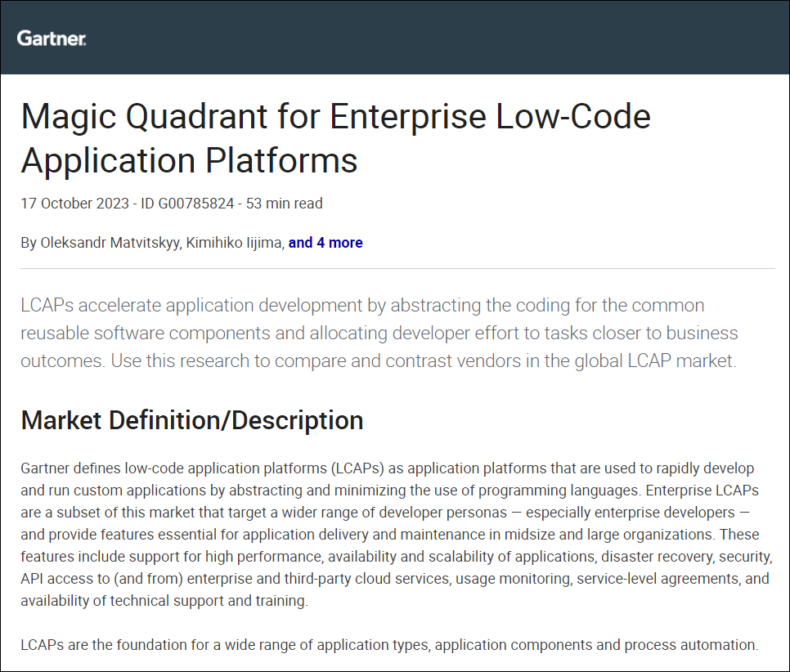The image size is (790, 672).
Task: Click line starting "features include support for high performance"
Action: [397, 557]
